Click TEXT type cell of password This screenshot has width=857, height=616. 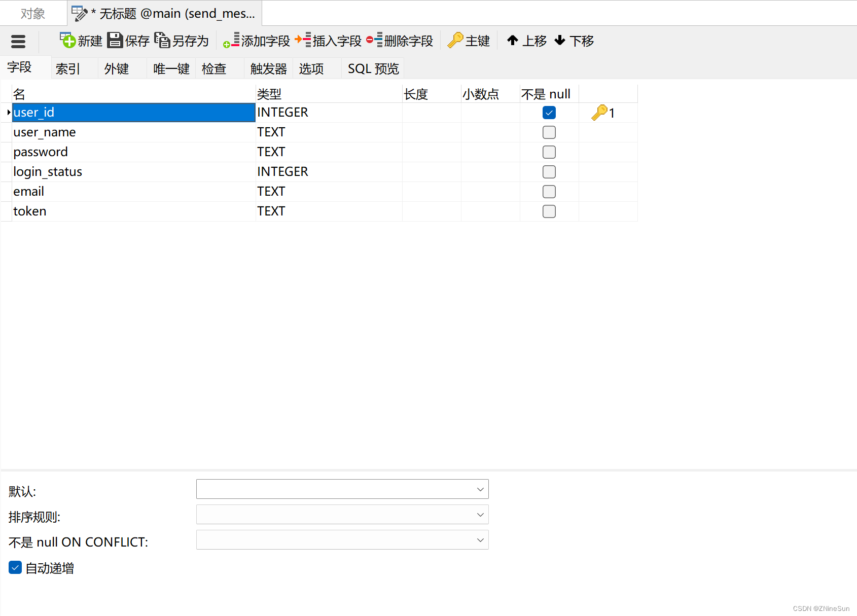(329, 152)
